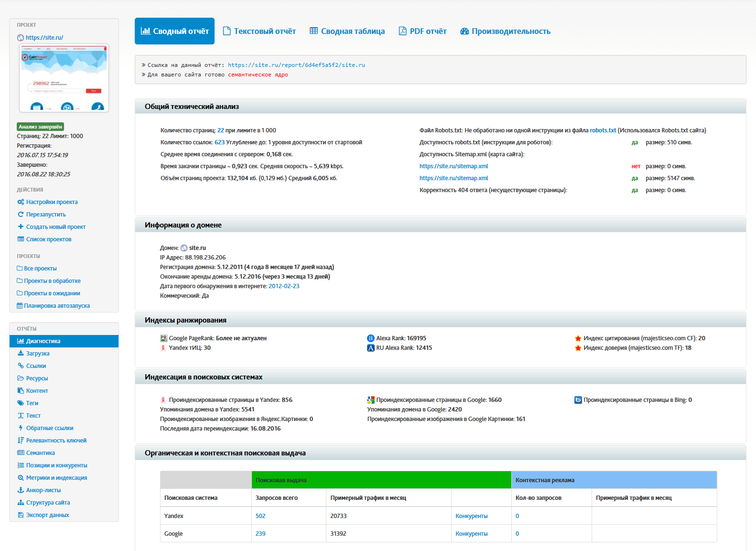The image size is (756, 551).
Task: Switch to the Текстовый отчёт tab
Action: (x=259, y=32)
